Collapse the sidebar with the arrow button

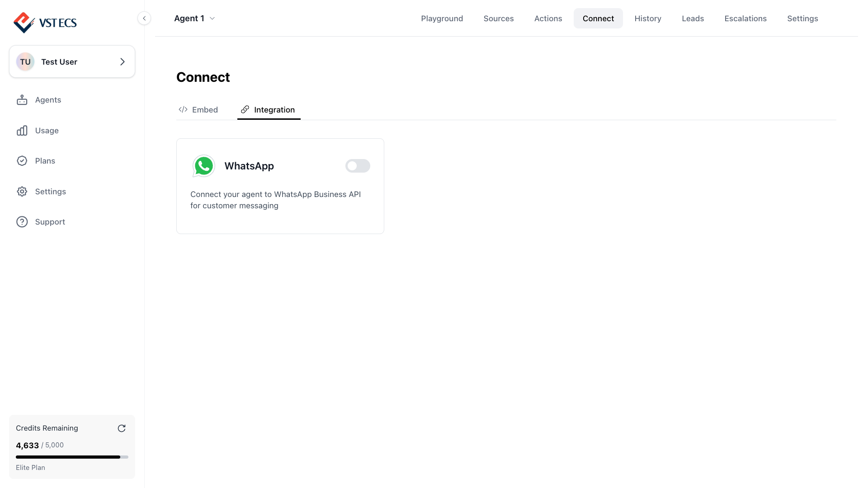pos(144,19)
